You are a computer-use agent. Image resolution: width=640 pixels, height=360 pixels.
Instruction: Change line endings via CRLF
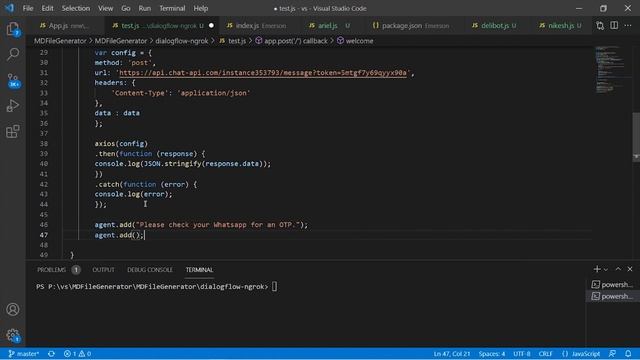pyautogui.click(x=545, y=354)
